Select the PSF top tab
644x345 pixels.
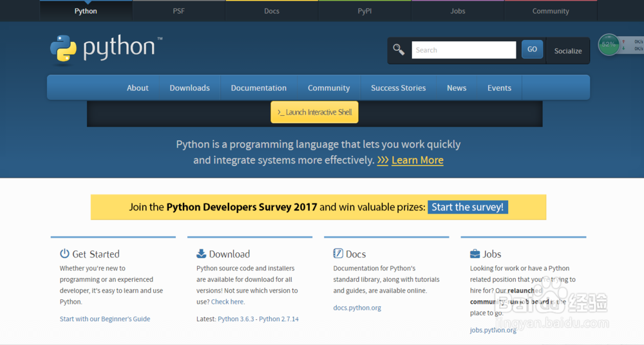178,11
